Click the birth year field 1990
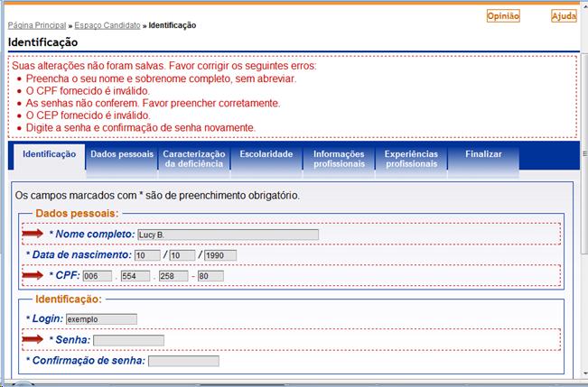Screen dimensions: 588x387 coord(220,255)
